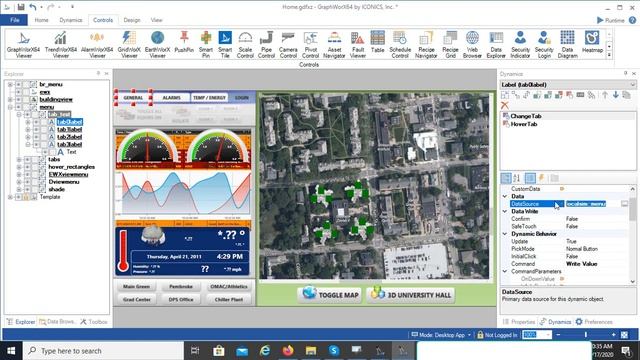Viewport: 640px width, 360px height.
Task: Collapse the Data Write property section
Action: click(x=505, y=211)
